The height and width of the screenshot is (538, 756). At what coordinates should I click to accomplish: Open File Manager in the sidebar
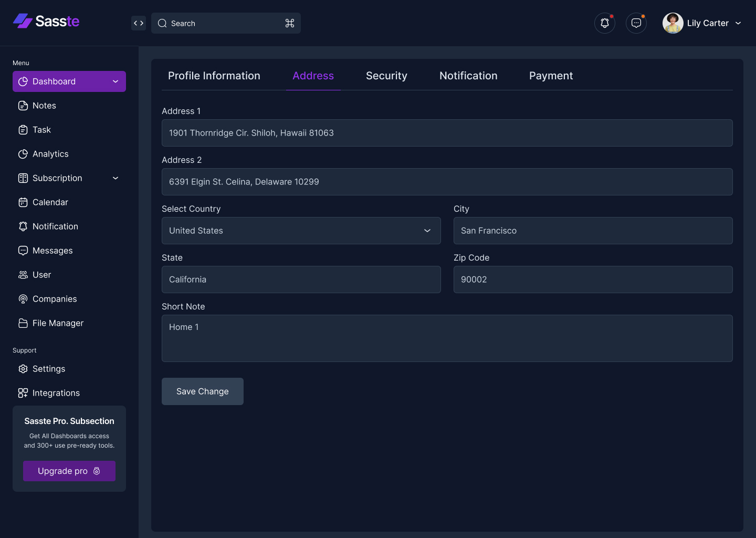coord(58,323)
